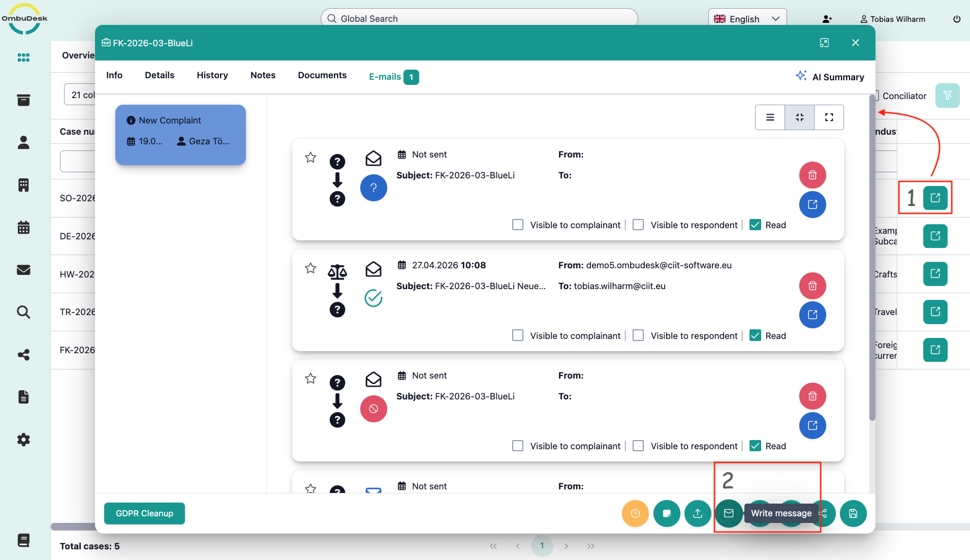Open the share nodes sidebar icon
Image resolution: width=970 pixels, height=560 pixels.
point(23,355)
